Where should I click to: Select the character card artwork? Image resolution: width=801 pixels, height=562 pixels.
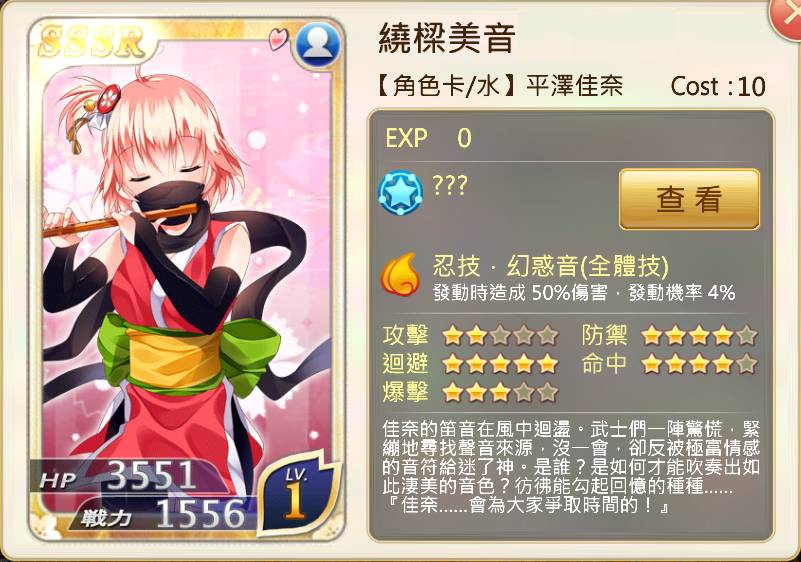click(x=187, y=280)
